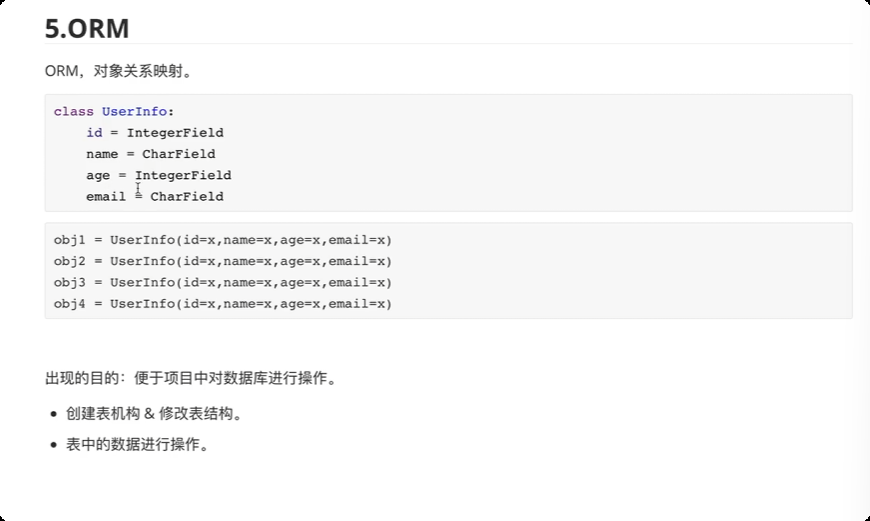
Task: Click the obj4 = UserInfo line
Action: [x=223, y=304]
